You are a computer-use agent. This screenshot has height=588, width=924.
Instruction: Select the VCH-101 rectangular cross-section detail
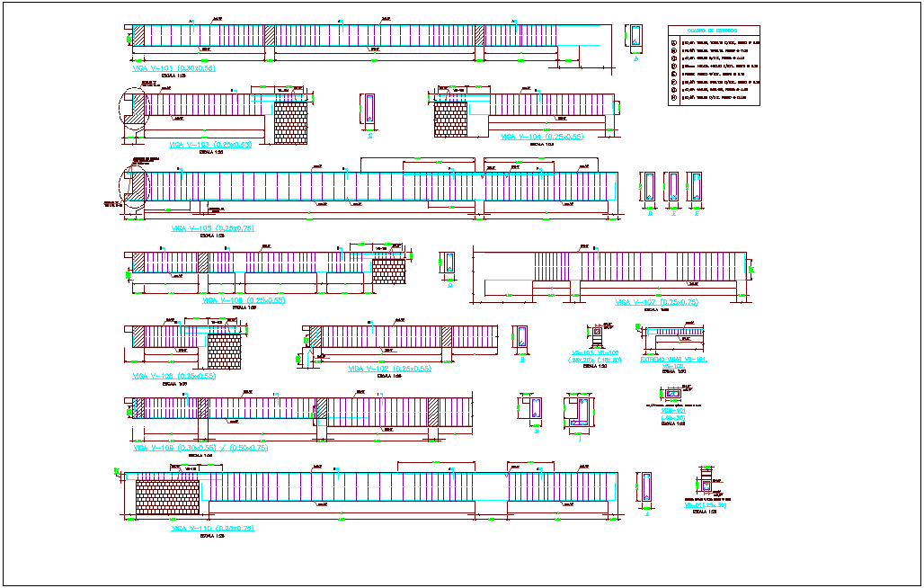pos(672,394)
